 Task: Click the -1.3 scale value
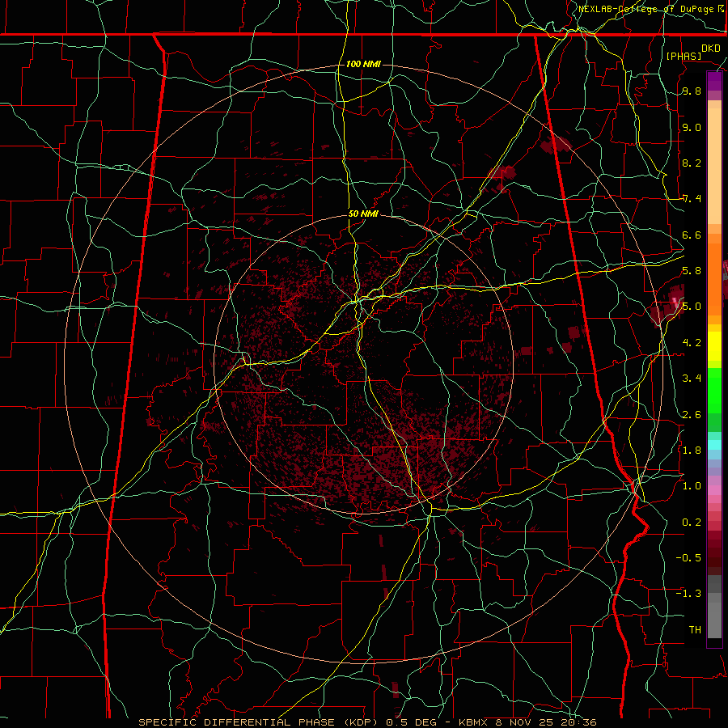click(x=688, y=594)
